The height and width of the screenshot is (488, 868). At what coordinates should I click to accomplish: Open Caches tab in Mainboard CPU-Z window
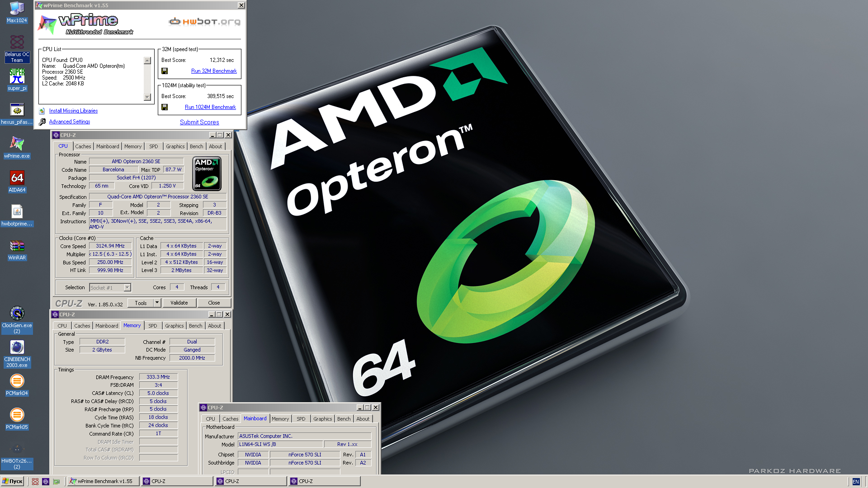[x=230, y=419]
